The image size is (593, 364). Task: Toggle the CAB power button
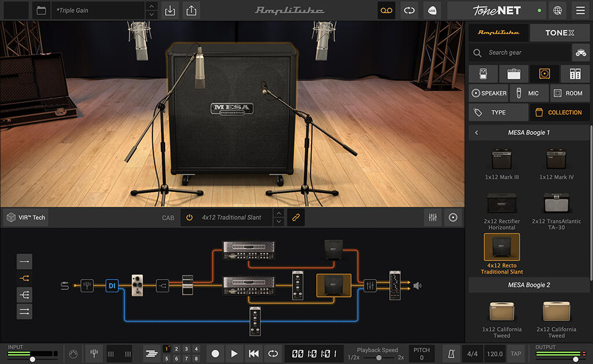coord(189,218)
